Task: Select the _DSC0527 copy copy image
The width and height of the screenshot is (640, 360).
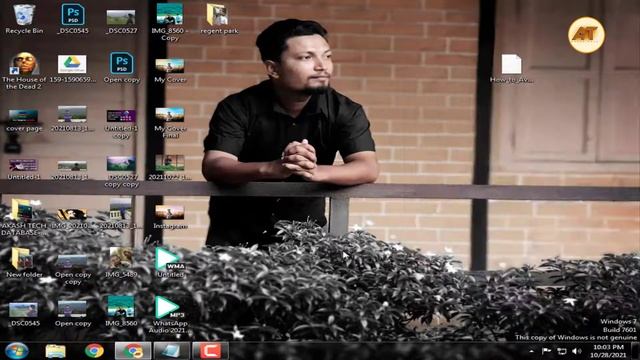Action: click(x=121, y=171)
